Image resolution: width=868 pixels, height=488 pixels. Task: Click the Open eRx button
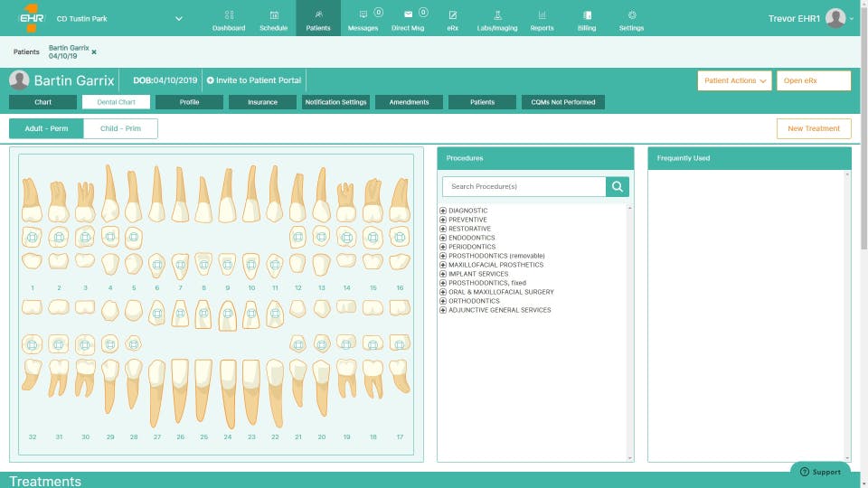(x=814, y=80)
